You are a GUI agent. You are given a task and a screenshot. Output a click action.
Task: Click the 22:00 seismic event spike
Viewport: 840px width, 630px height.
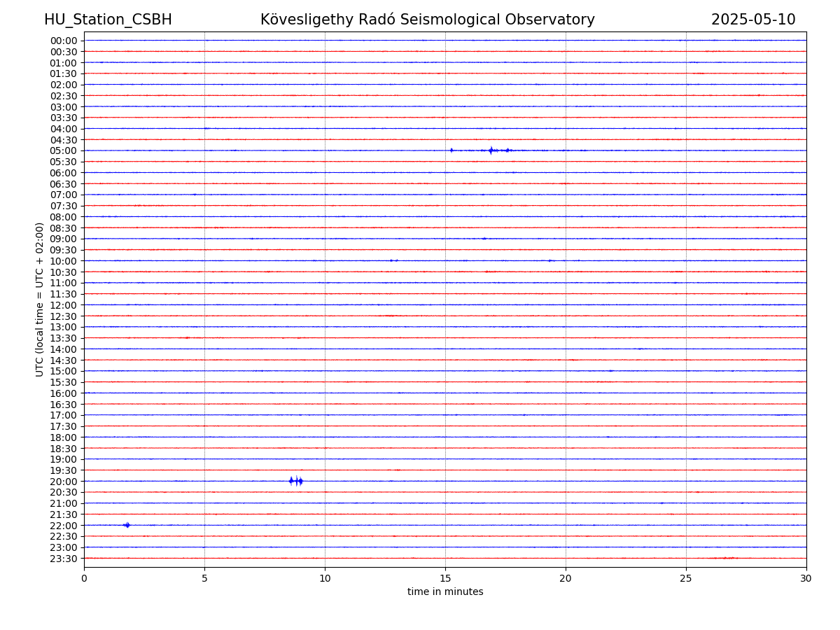[x=127, y=525]
